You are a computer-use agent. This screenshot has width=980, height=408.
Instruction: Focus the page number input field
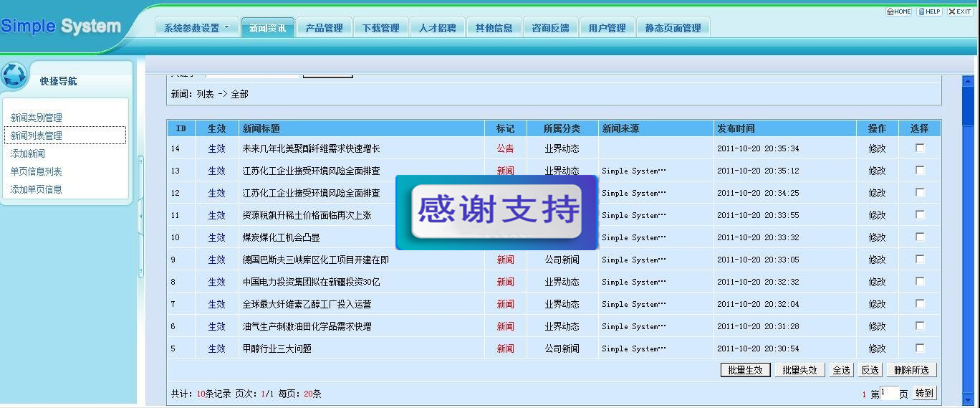pos(889,393)
